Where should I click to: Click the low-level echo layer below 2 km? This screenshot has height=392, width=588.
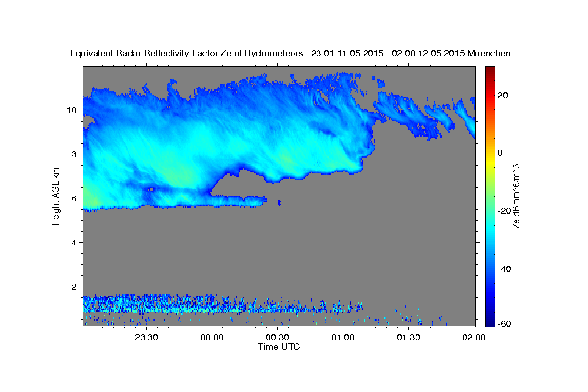[223, 305]
